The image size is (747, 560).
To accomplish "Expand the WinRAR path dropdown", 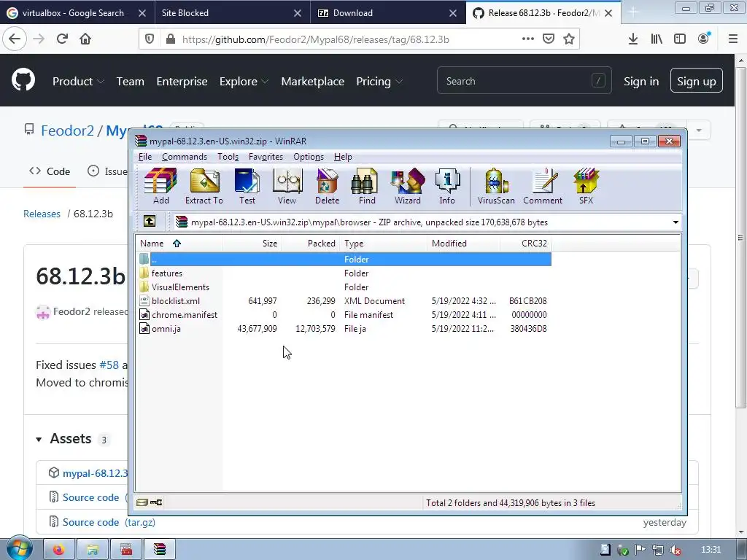I will [x=676, y=222].
